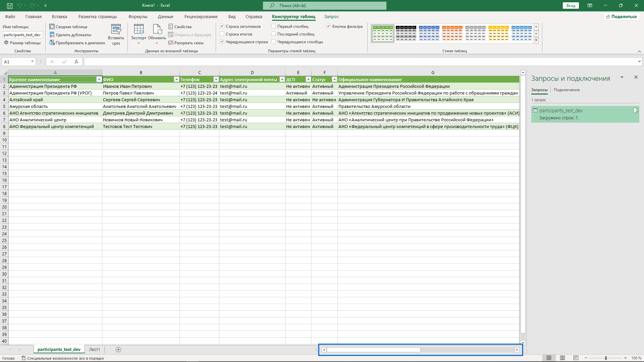Open queries pane options arrow
This screenshot has width=644, height=362.
622,77
